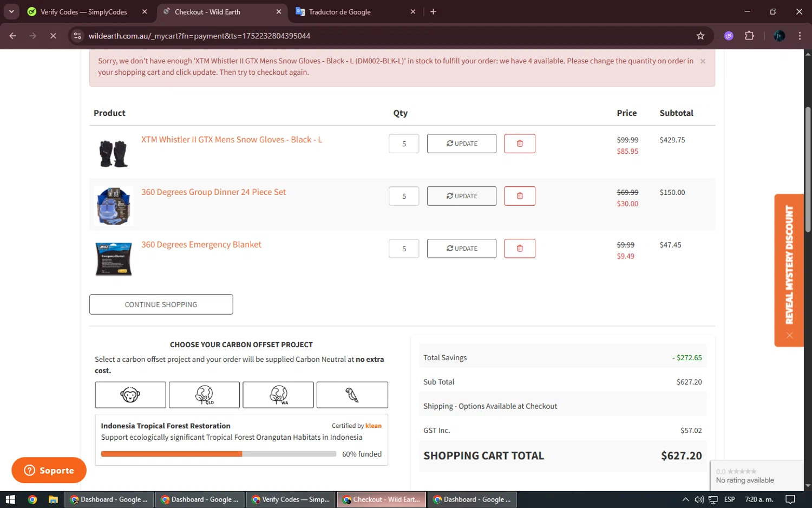The width and height of the screenshot is (812, 508).
Task: Click the emergency blanket product thumbnail
Action: 114,259
